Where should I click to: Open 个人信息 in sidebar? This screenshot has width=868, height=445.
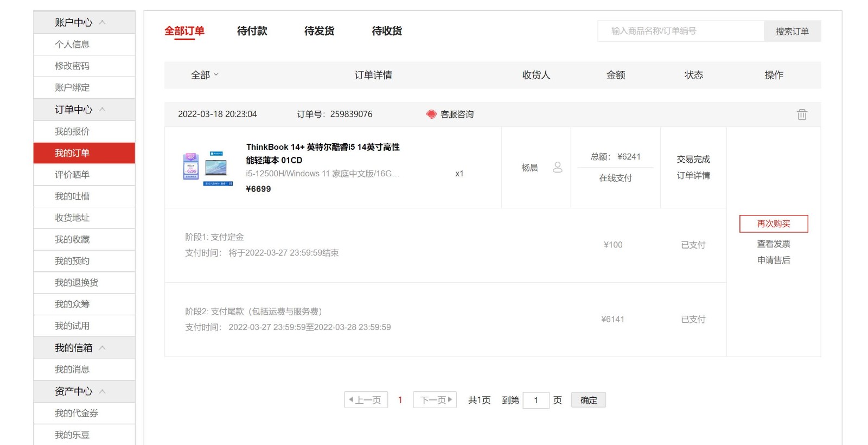84,44
